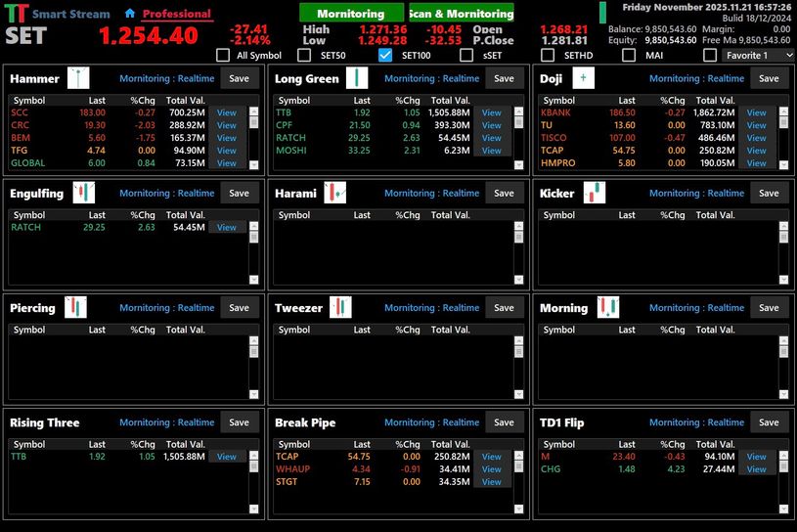Uncheck the SET100 filter checkbox
The width and height of the screenshot is (797, 532).
point(385,56)
